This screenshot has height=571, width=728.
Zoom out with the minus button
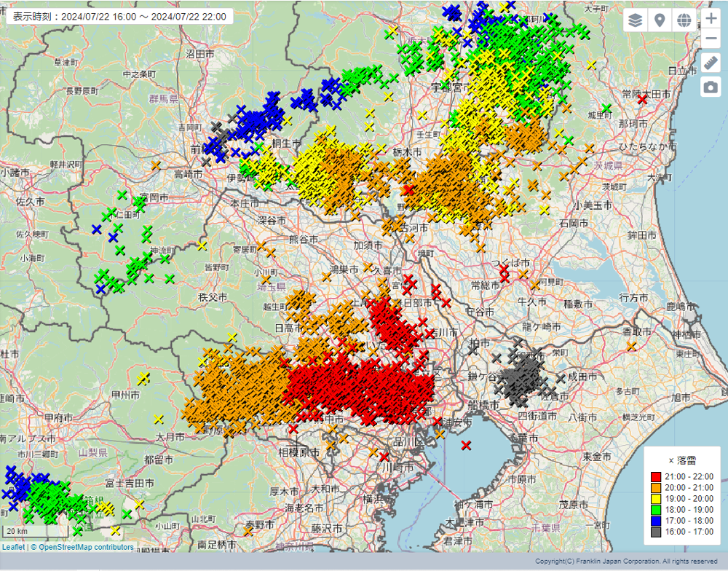711,38
